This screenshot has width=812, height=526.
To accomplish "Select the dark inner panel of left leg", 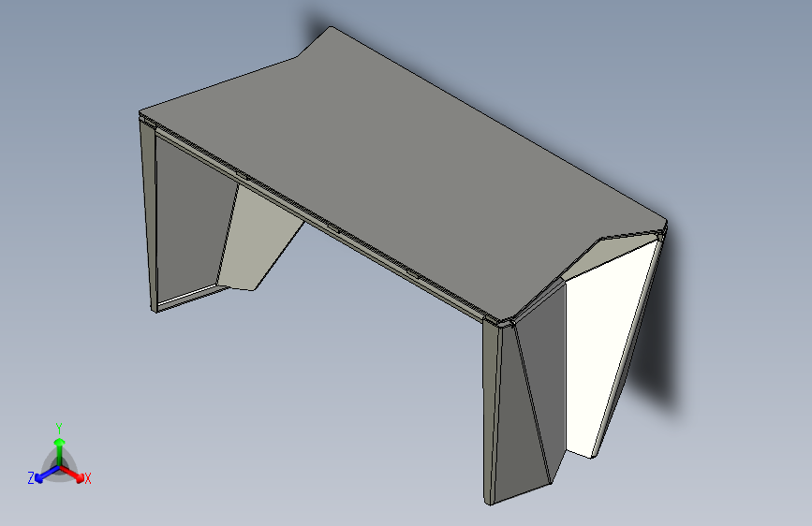I will click(192, 217).
